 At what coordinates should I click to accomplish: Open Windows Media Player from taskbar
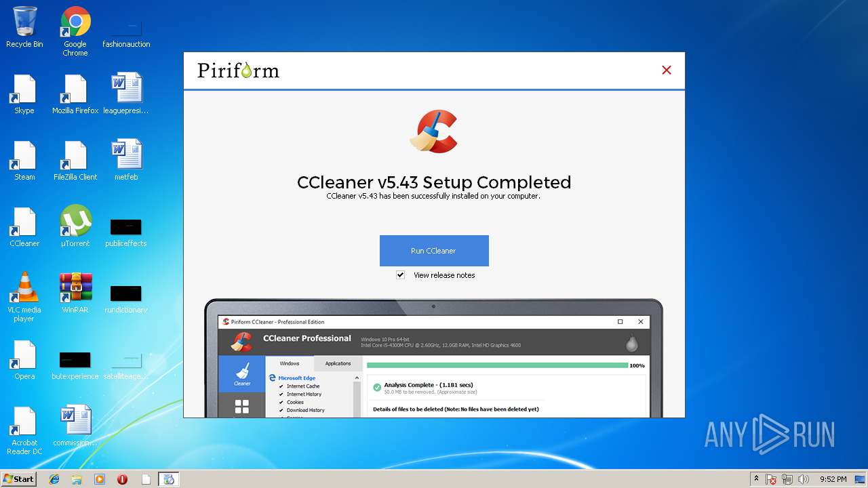pos(100,479)
